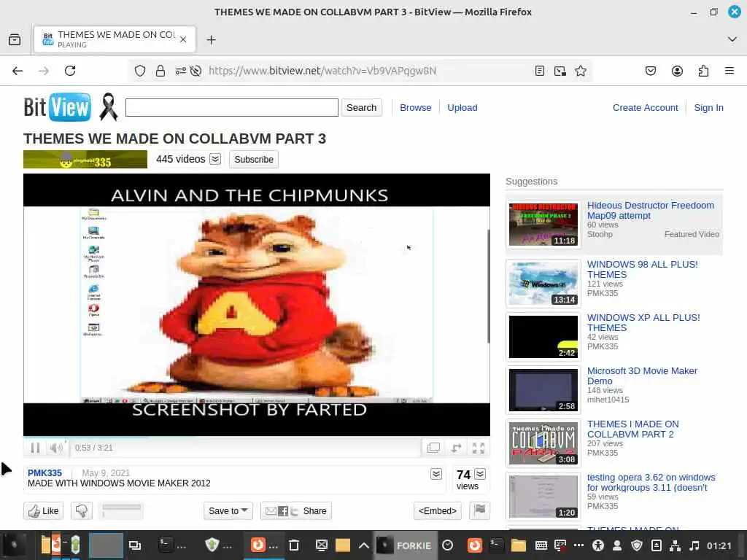Like the video
Viewport: 747px width, 560px height.
43,511
